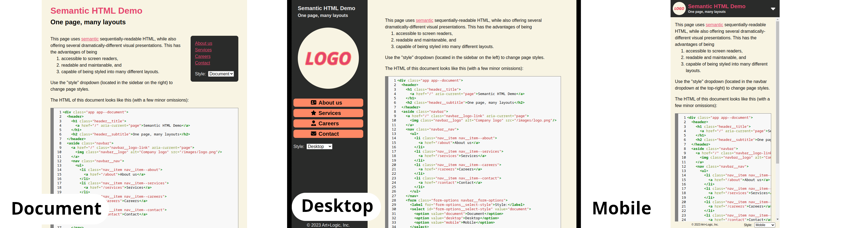Click the Mobile scrollbar down arrow
868x228 pixels.
tap(778, 219)
